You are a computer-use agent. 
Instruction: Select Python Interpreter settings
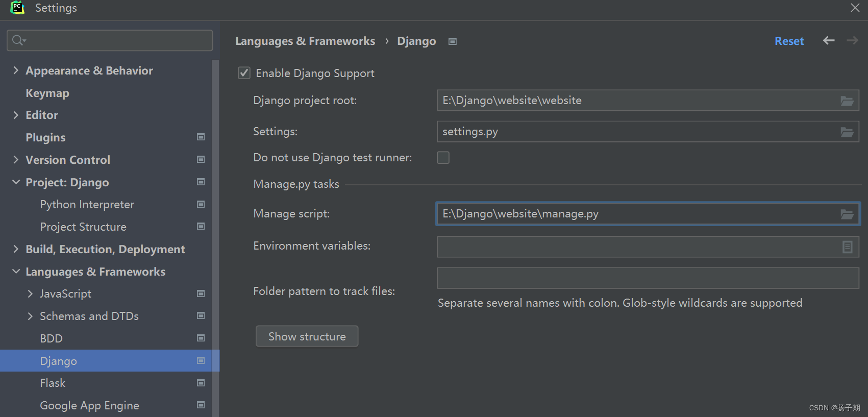point(87,204)
